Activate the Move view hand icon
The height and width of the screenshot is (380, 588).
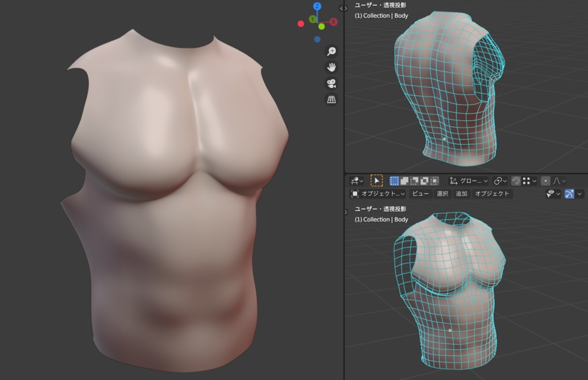(x=330, y=67)
